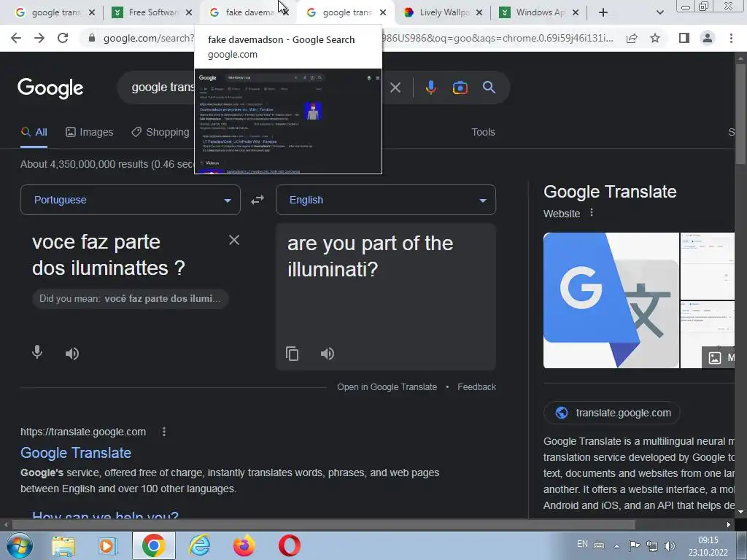Go forward to the next page
The image size is (747, 560).
[39, 38]
